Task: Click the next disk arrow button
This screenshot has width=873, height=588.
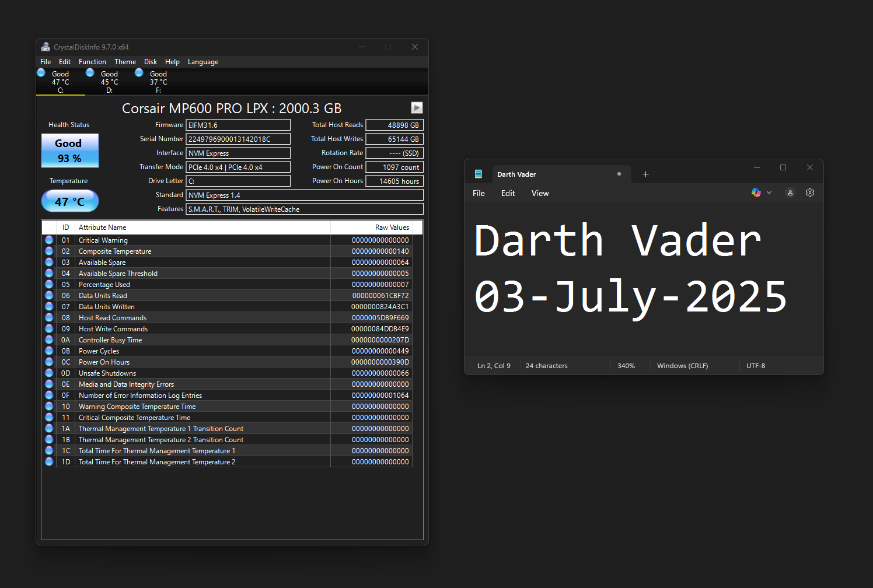Action: (x=417, y=108)
